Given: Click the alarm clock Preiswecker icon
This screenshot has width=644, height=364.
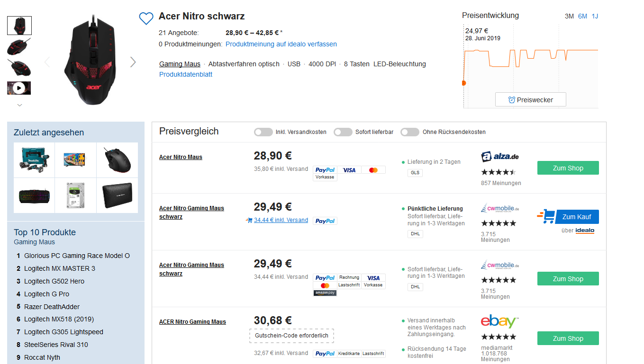Looking at the screenshot, I should tap(511, 100).
